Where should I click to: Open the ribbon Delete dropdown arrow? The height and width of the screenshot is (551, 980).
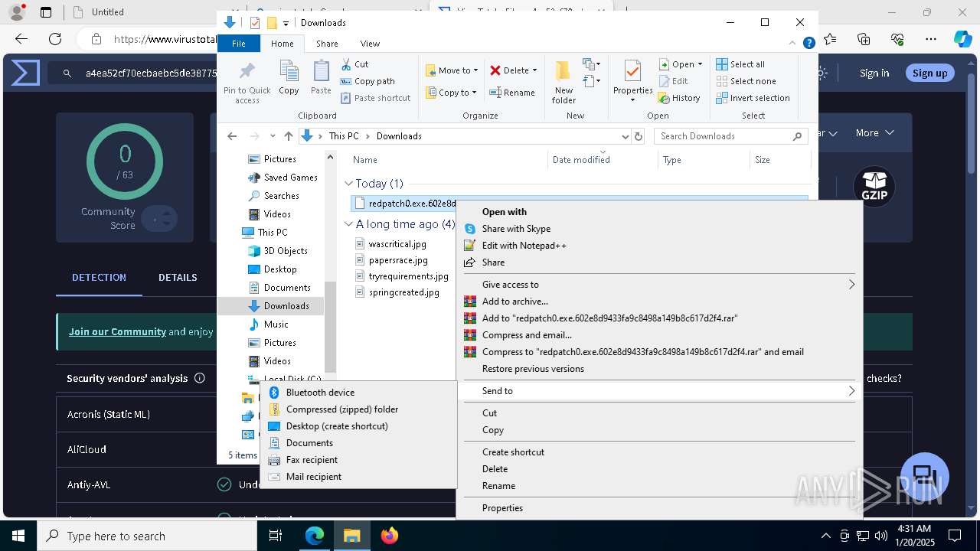tap(534, 70)
